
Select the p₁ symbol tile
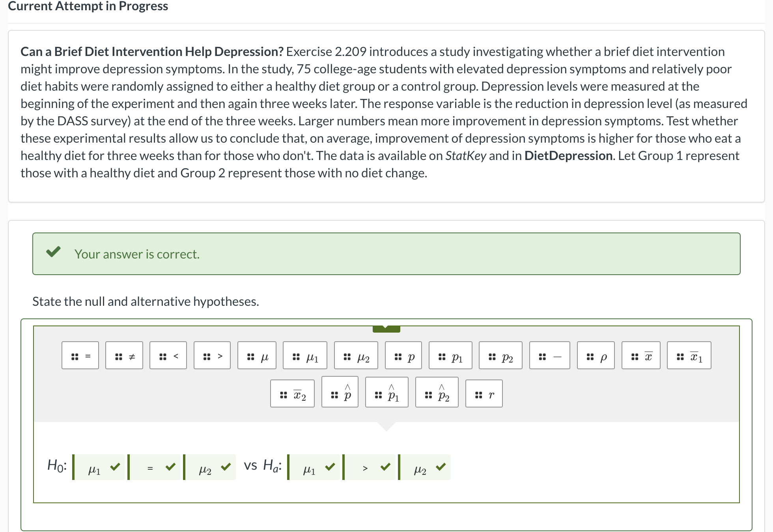point(450,355)
